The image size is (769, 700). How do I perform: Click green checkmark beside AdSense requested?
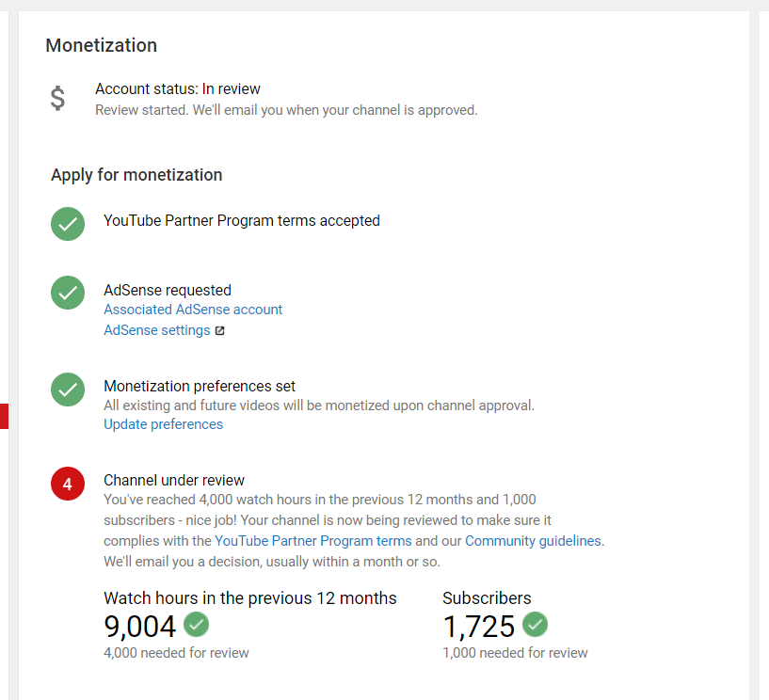tap(68, 293)
